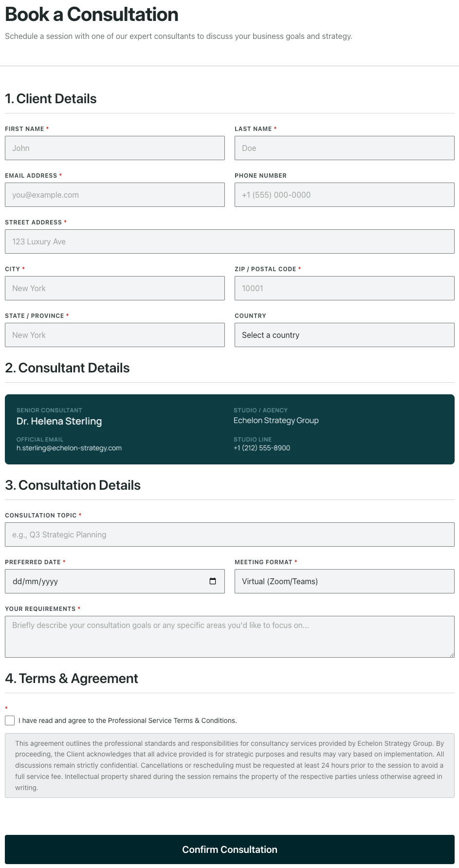Click the SENIOR CONSULTANT label
Image resolution: width=459 pixels, height=868 pixels.
[x=49, y=410]
